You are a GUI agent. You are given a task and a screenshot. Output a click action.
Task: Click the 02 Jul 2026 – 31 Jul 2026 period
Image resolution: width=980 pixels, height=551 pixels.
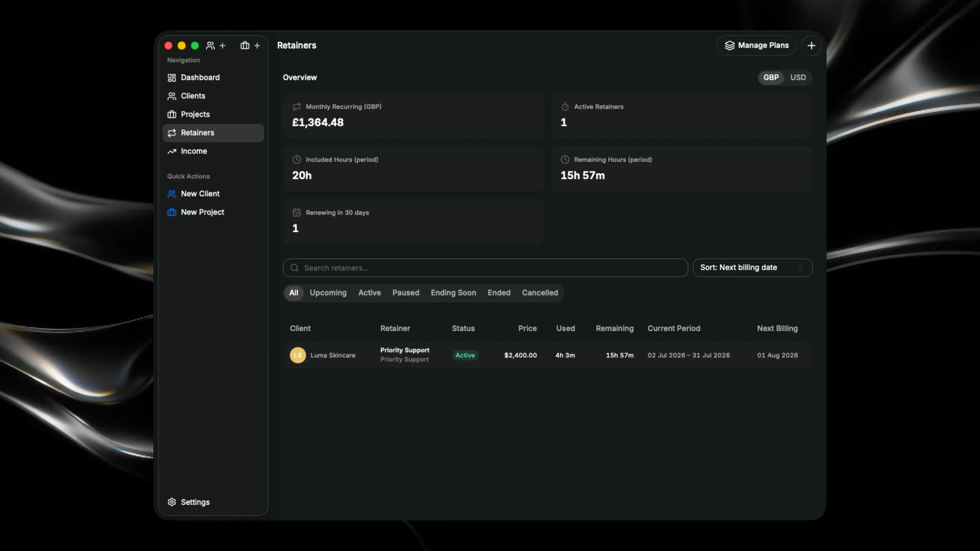[x=688, y=355]
